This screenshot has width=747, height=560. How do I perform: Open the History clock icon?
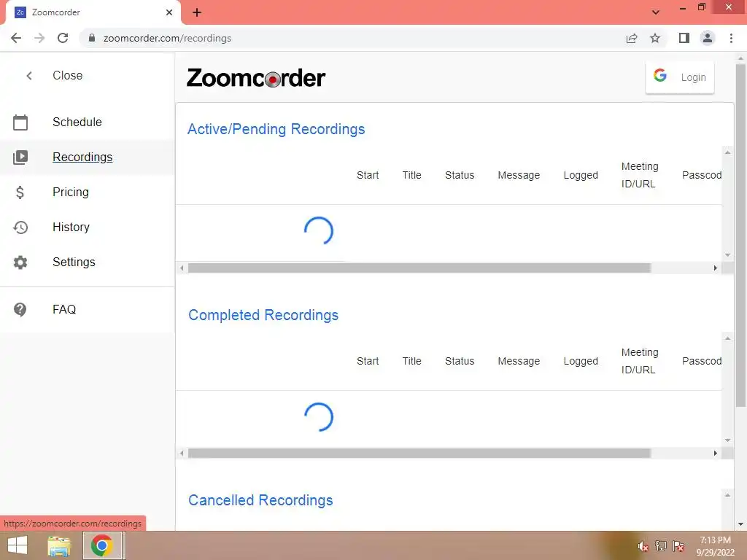20,227
